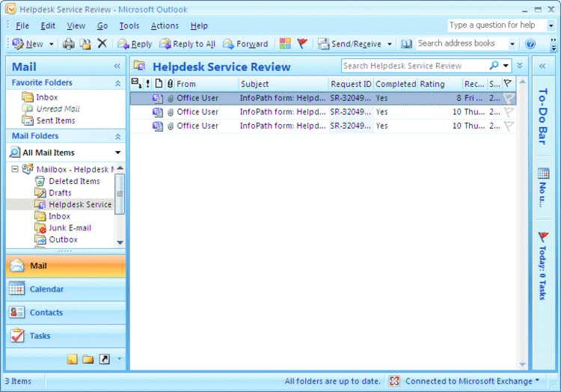Screen dimensions: 561x392
Task: Sort by the Request ID column
Action: pos(351,84)
